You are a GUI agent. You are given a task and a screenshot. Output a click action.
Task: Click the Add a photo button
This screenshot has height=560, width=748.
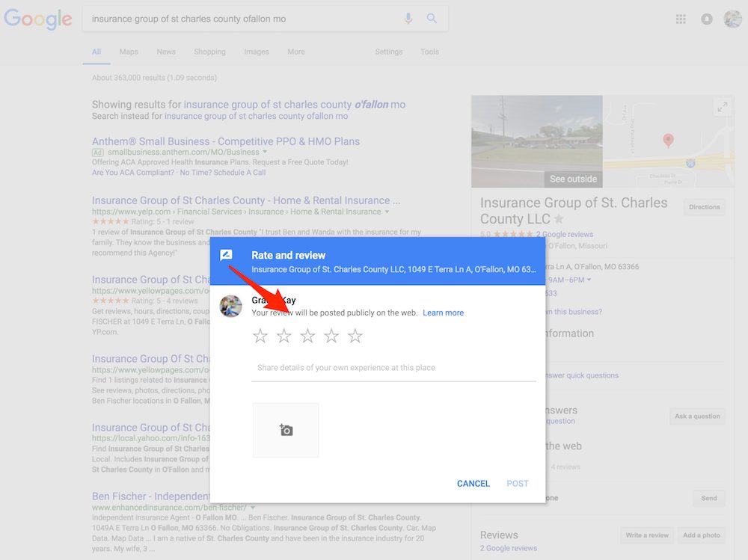click(702, 535)
